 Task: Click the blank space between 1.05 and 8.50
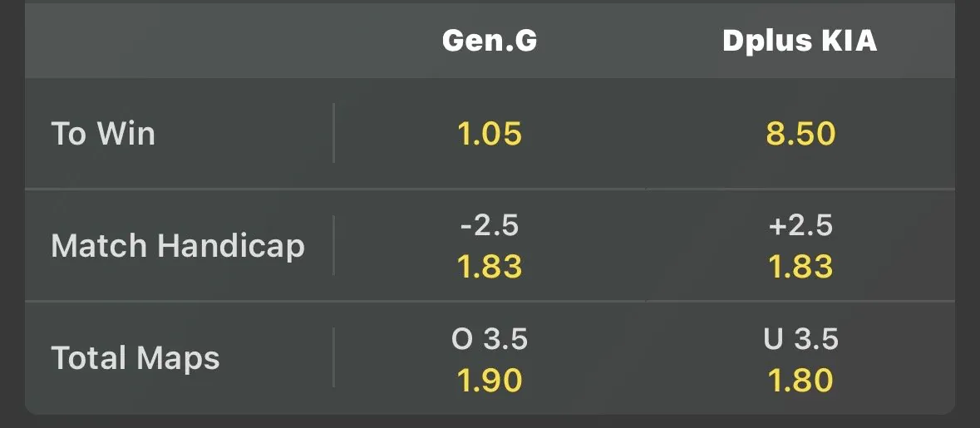pyautogui.click(x=645, y=134)
